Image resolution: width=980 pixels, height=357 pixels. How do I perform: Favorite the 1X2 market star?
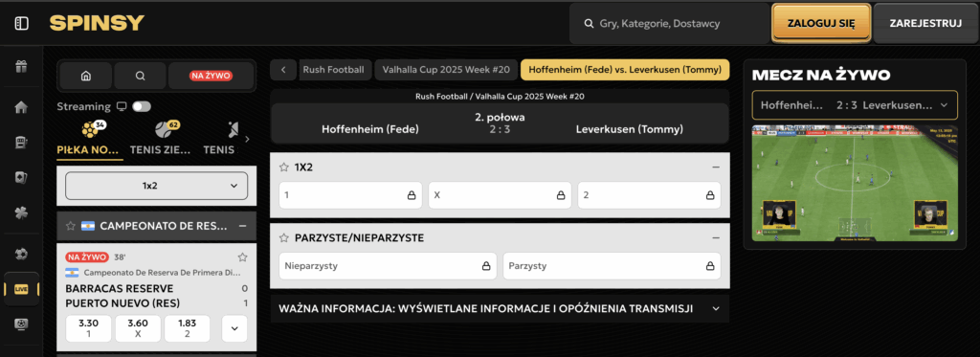point(283,167)
